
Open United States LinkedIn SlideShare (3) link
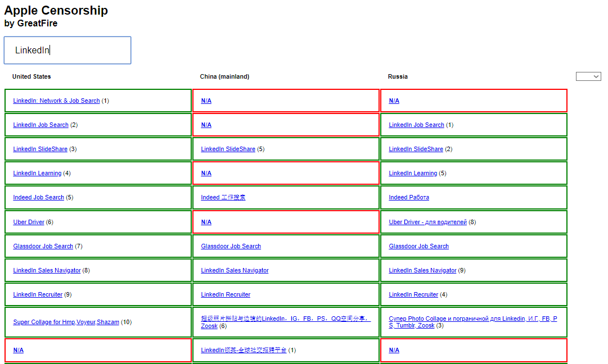pos(40,149)
